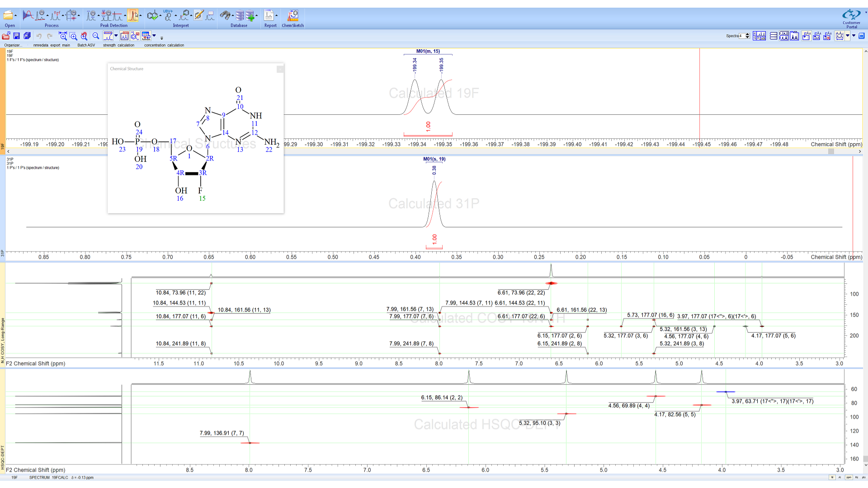Launch ChemSketch from the toolbar
This screenshot has width=868, height=488.
click(x=293, y=15)
